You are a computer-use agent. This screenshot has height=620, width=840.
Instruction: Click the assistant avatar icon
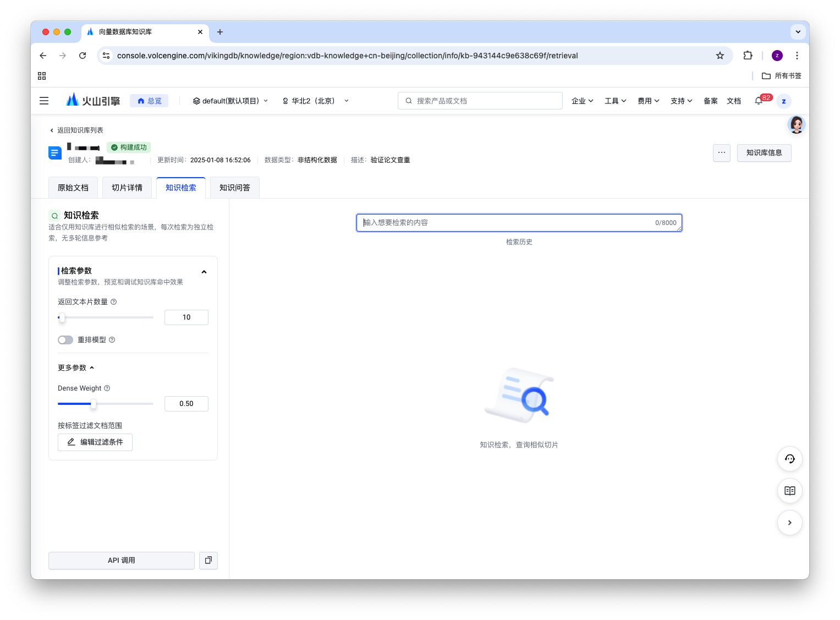click(x=797, y=125)
